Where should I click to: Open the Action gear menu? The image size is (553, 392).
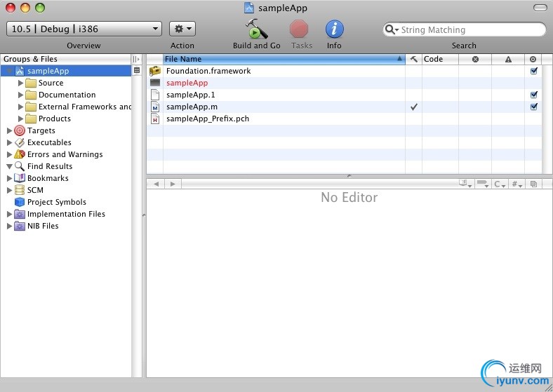click(182, 29)
